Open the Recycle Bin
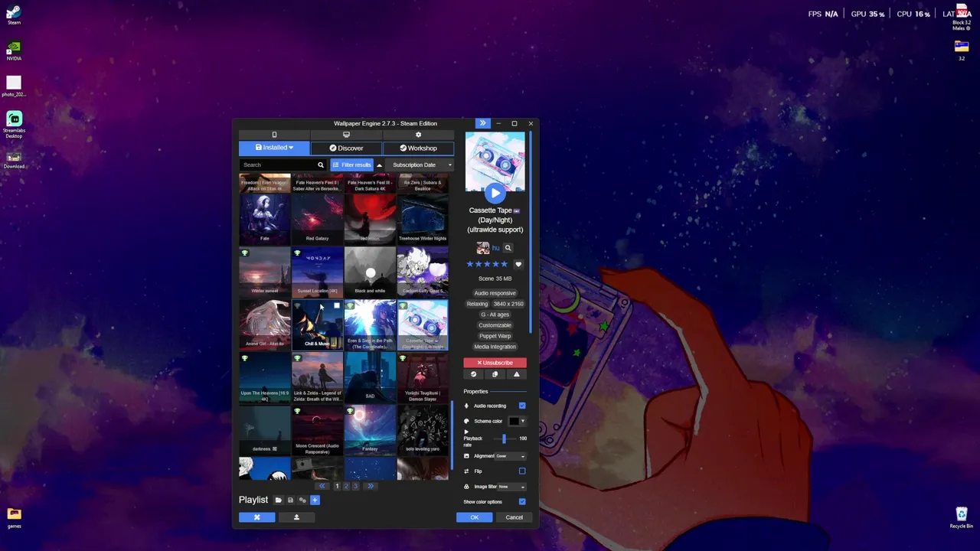Screen dimensions: 980x551 click(961, 517)
